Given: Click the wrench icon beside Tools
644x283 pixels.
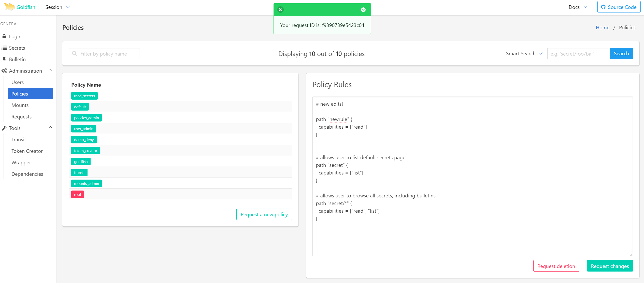Looking at the screenshot, I should click(4, 128).
